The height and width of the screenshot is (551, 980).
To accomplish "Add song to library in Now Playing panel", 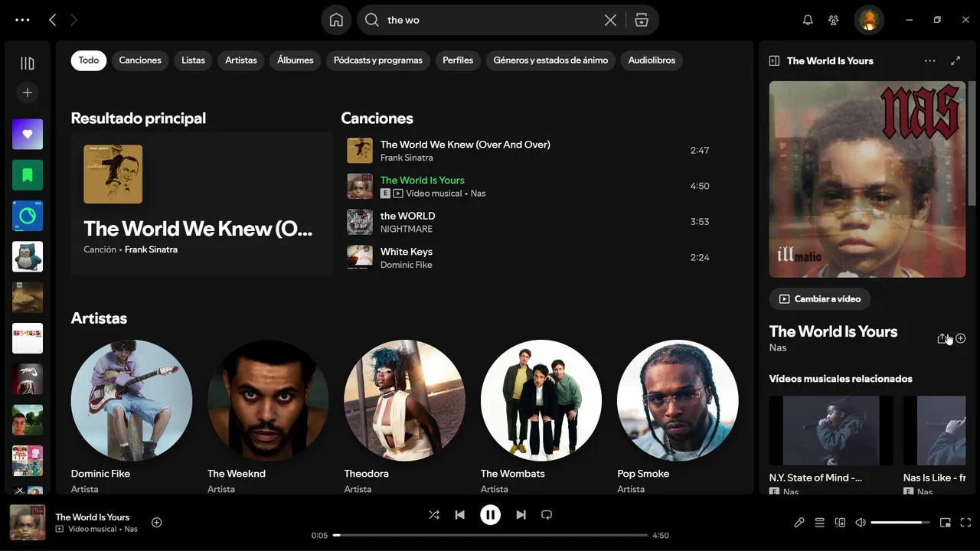I will 961,338.
